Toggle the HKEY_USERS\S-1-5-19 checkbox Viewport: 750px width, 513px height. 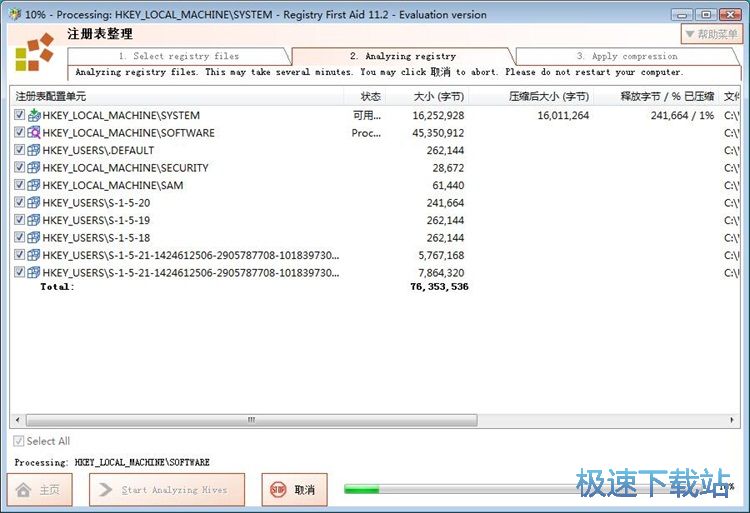(19, 220)
